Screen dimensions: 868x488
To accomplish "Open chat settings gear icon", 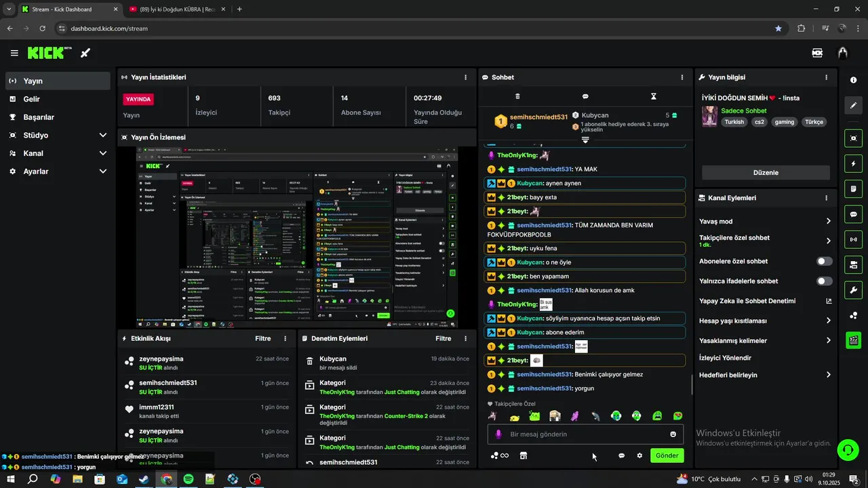I will (x=639, y=455).
